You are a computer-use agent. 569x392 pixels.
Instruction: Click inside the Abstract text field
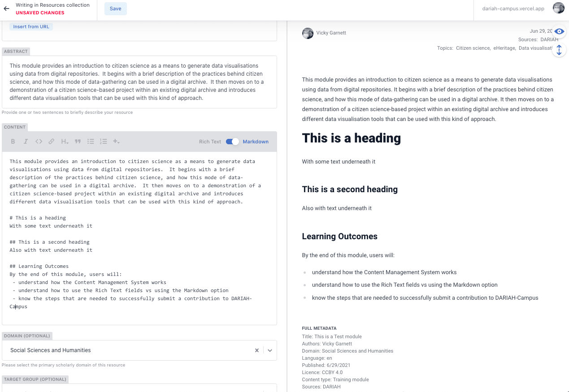[x=139, y=82]
